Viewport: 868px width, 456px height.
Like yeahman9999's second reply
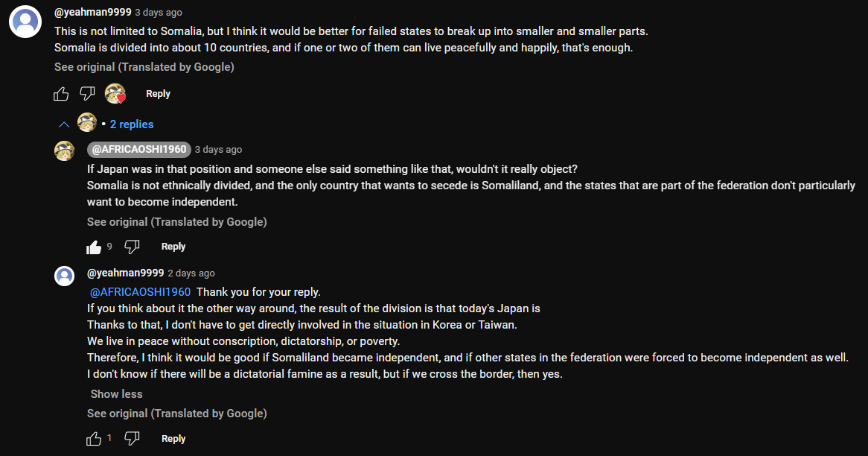click(94, 439)
